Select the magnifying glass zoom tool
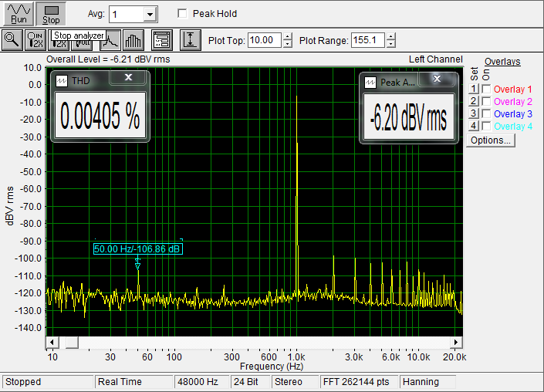The width and height of the screenshot is (544, 392). tap(12, 40)
